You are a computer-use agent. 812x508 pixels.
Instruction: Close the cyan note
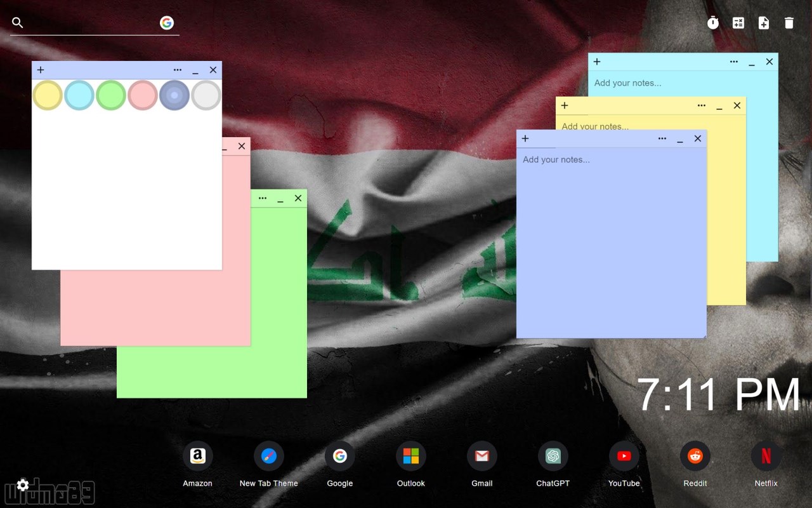click(x=769, y=62)
